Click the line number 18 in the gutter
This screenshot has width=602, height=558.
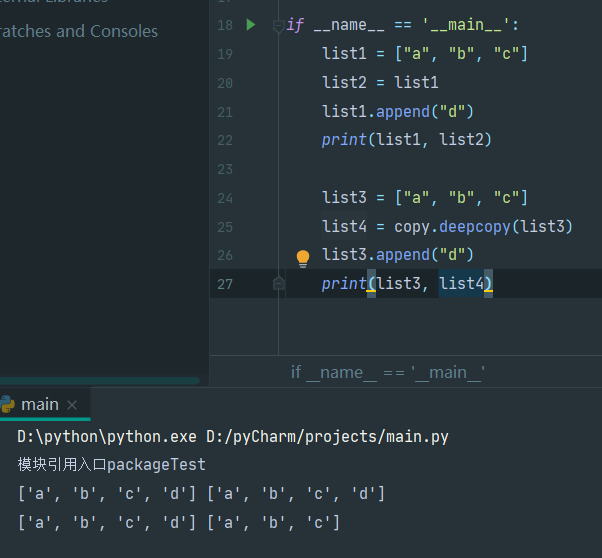(x=225, y=25)
